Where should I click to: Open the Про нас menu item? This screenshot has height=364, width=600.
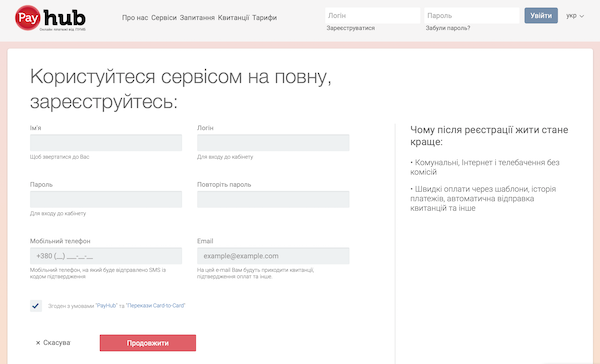(135, 18)
